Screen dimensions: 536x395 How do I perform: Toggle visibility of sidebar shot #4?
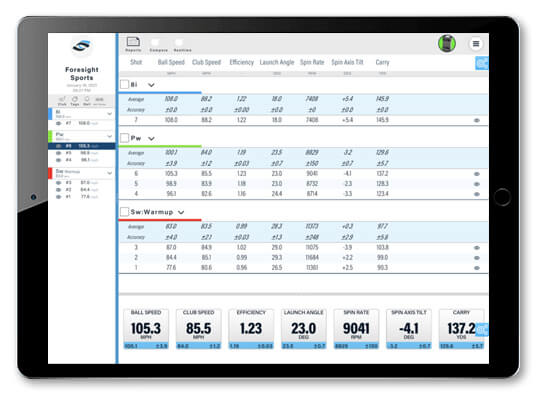(x=58, y=160)
